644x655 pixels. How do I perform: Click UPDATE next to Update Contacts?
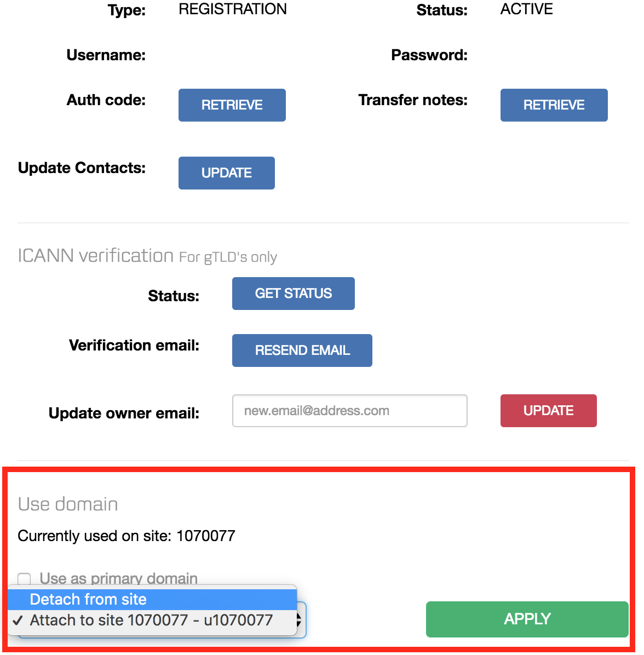click(x=226, y=173)
